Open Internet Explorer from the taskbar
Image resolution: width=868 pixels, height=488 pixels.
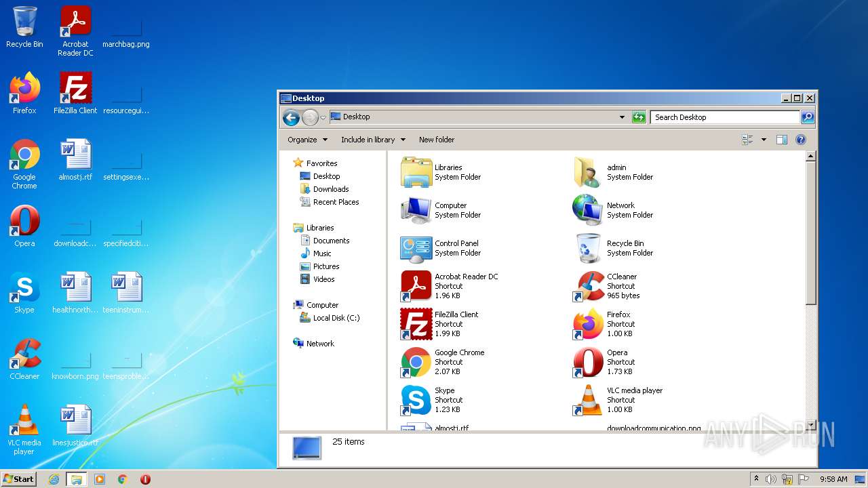click(x=54, y=479)
